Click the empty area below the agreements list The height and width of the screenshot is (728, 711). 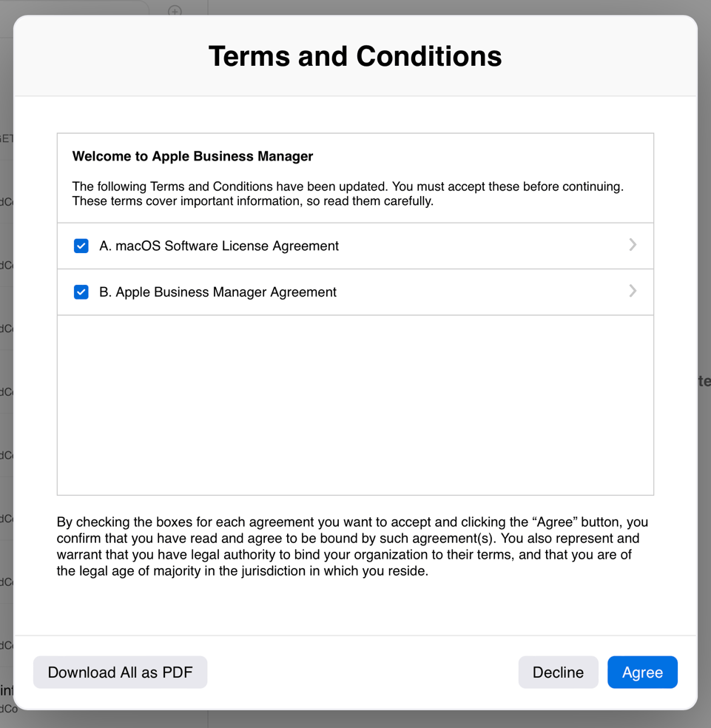coord(355,405)
